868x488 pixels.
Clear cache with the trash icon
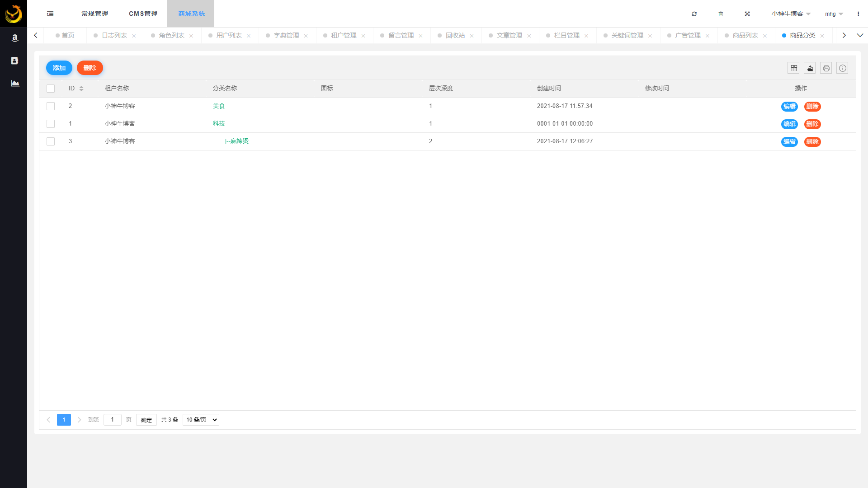pos(721,14)
